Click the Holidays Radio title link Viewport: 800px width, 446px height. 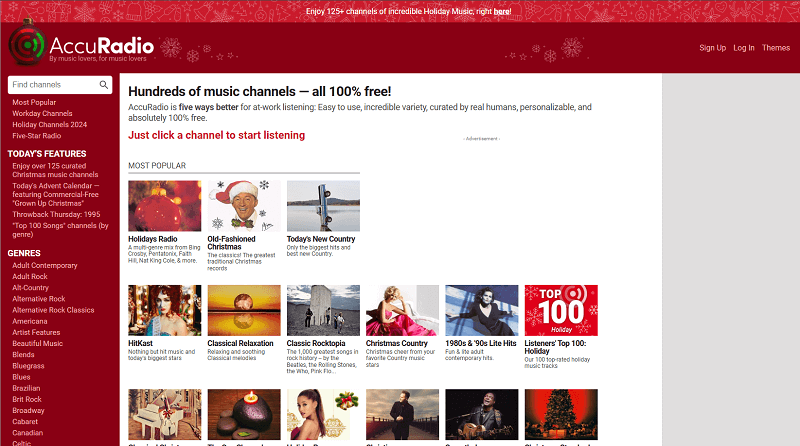pyautogui.click(x=153, y=239)
